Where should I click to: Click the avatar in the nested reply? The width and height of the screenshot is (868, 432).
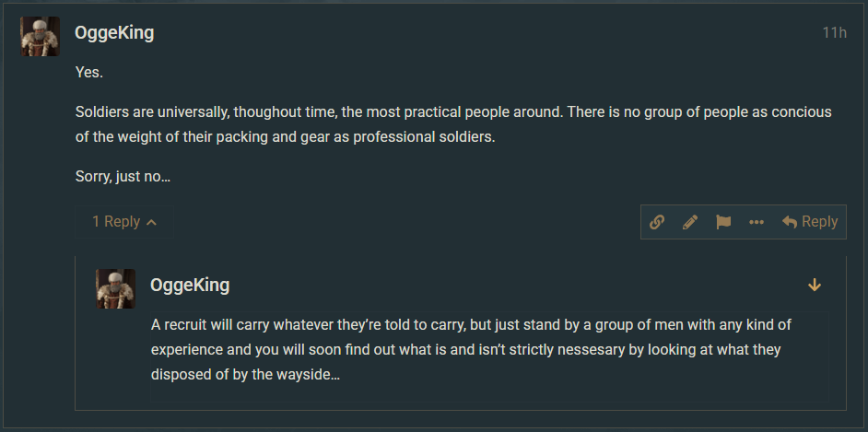click(x=116, y=289)
